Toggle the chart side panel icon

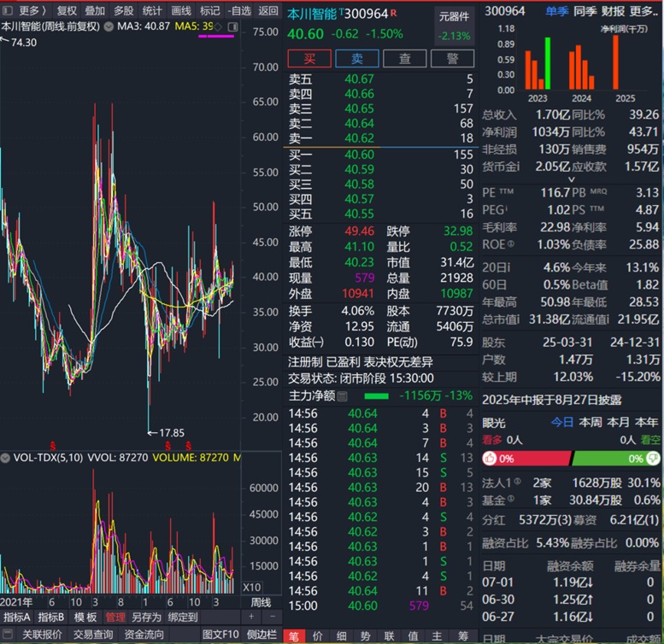pos(232,26)
